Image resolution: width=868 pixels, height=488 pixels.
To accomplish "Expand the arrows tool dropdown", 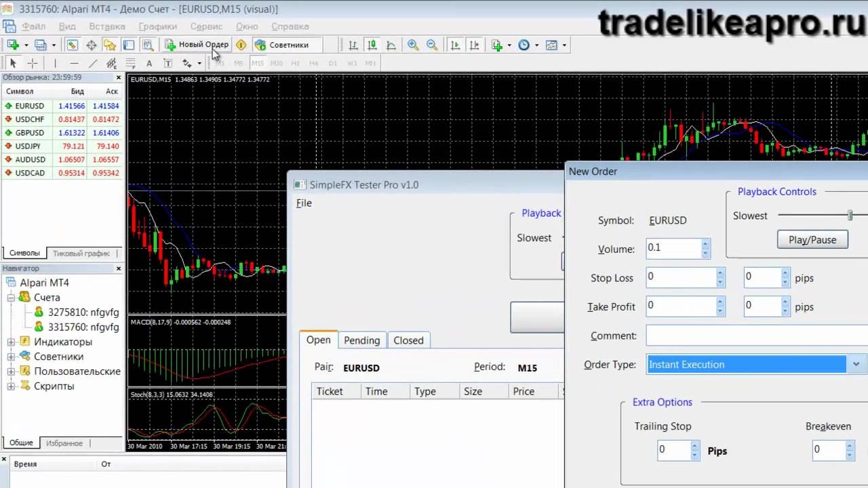I will coord(199,64).
